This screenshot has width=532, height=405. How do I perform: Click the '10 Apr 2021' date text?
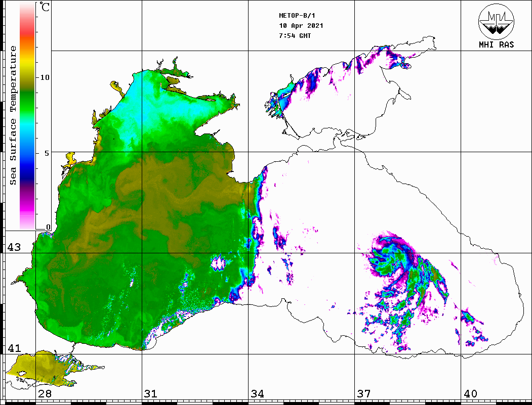(x=301, y=26)
